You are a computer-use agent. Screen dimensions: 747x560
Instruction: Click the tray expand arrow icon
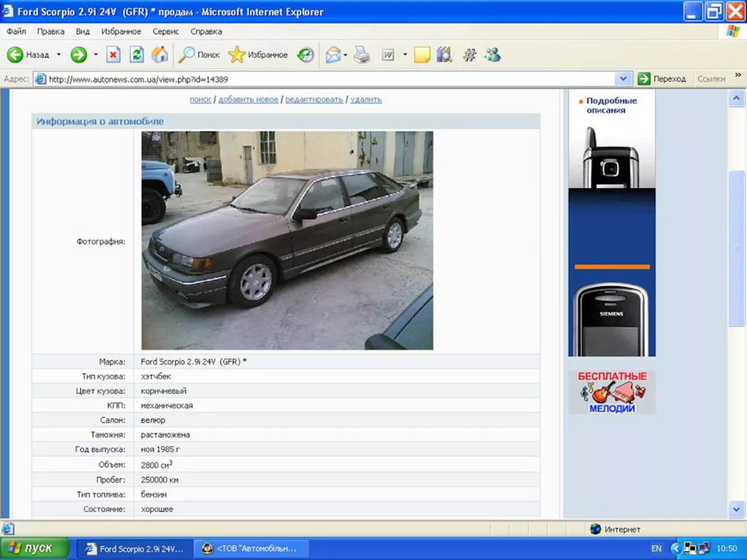tap(675, 548)
